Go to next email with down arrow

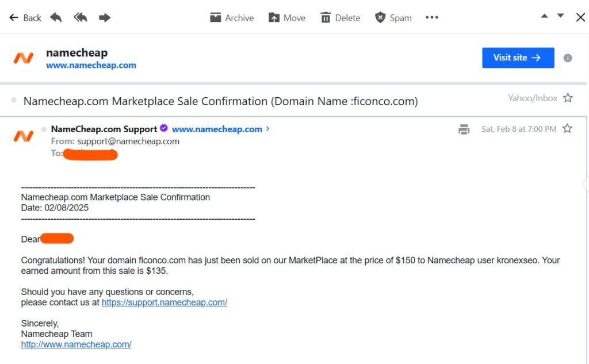[561, 16]
